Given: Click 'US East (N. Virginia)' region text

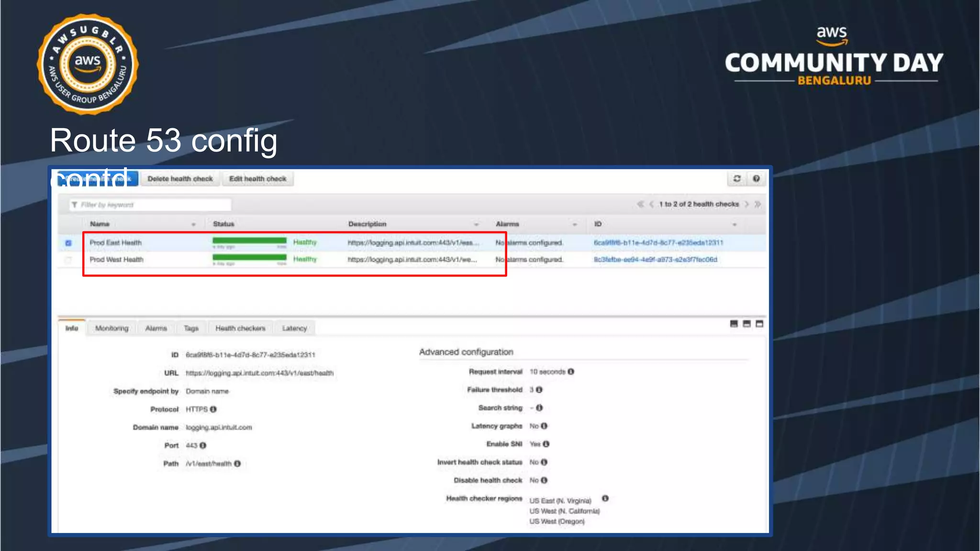Looking at the screenshot, I should tap(560, 501).
